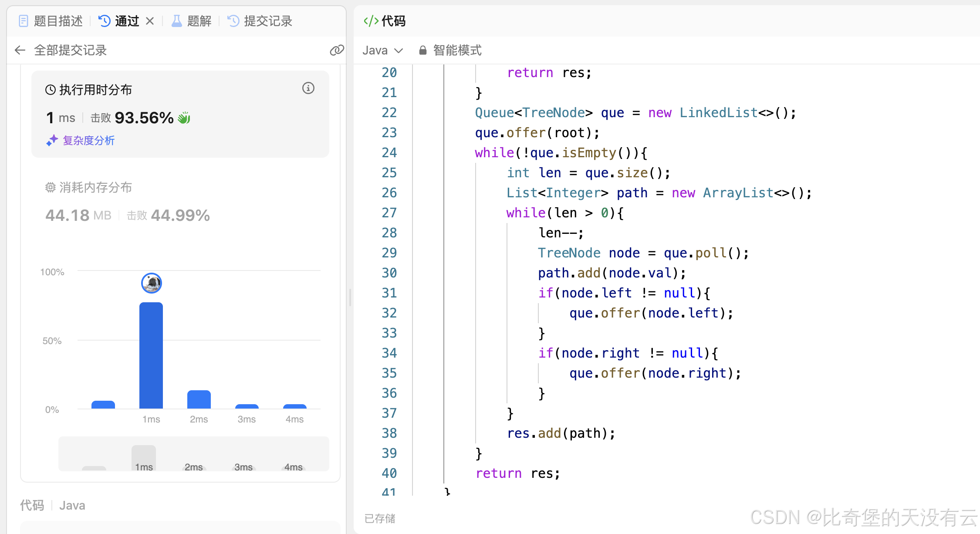Toggle 智能模式 smart mode
980x534 pixels.
pos(457,51)
